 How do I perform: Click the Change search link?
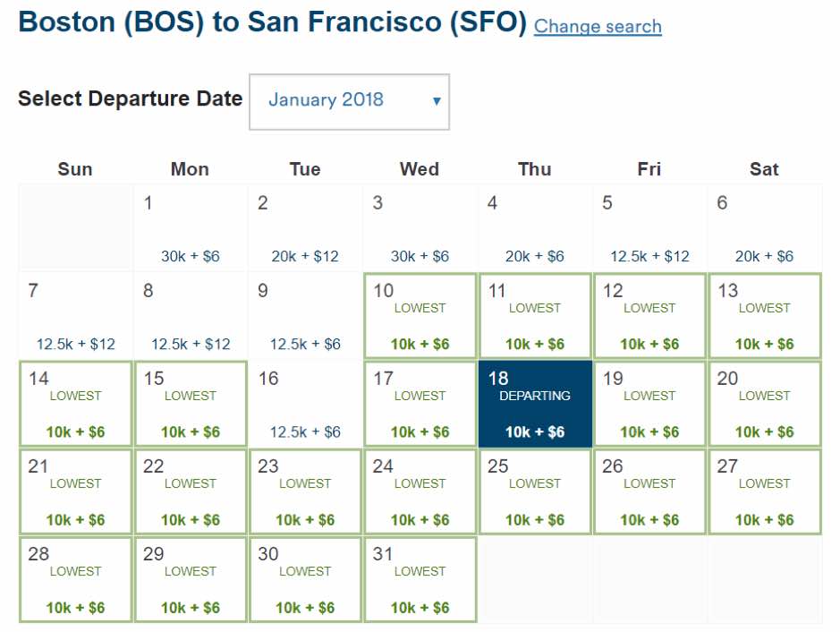598,26
